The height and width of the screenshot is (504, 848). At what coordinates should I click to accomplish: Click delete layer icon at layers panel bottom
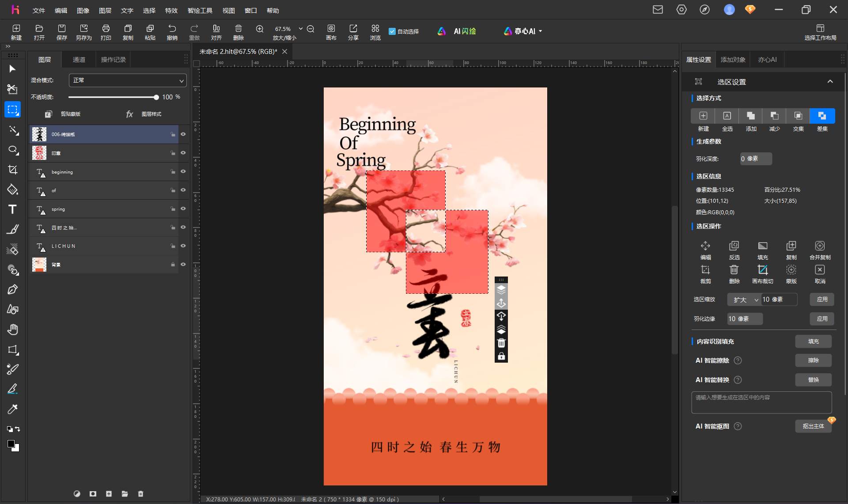coord(140,494)
